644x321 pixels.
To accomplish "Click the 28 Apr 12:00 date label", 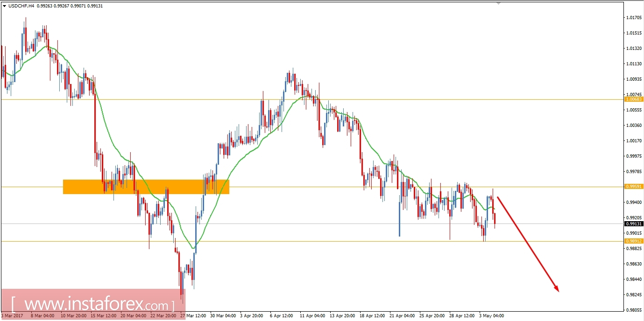I will pyautogui.click(x=463, y=316).
